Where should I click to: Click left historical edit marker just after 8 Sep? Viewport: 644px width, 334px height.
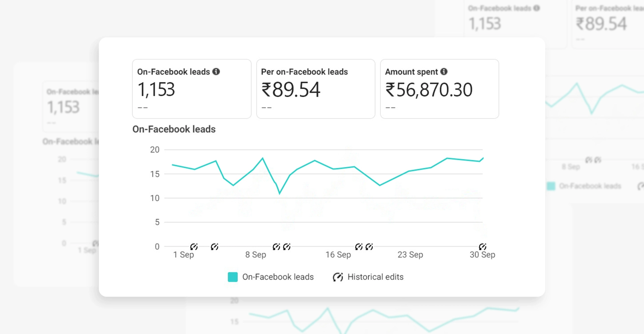(276, 247)
